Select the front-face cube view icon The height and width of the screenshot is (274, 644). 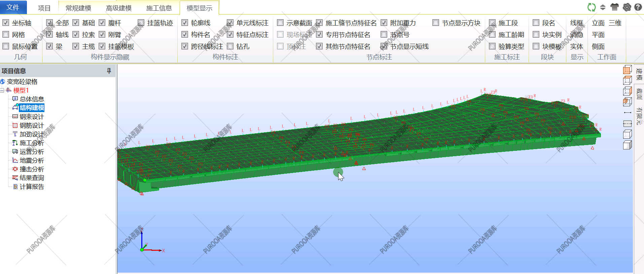coord(627,70)
